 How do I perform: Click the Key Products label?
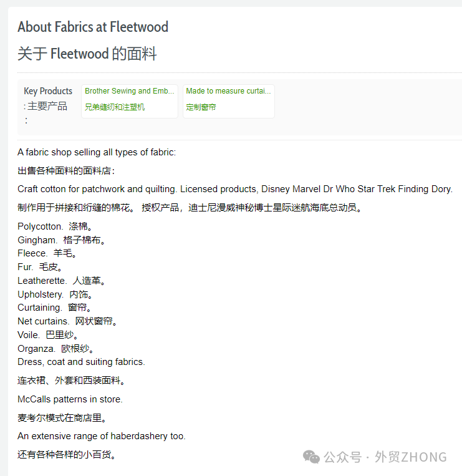(x=48, y=91)
